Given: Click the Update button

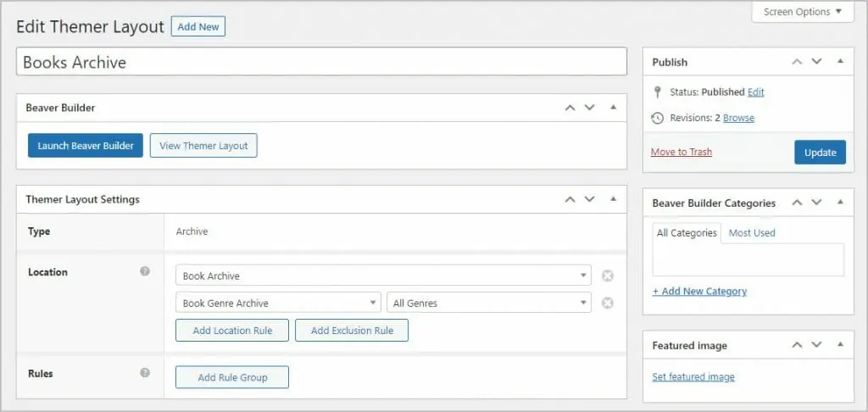Looking at the screenshot, I should tap(820, 153).
